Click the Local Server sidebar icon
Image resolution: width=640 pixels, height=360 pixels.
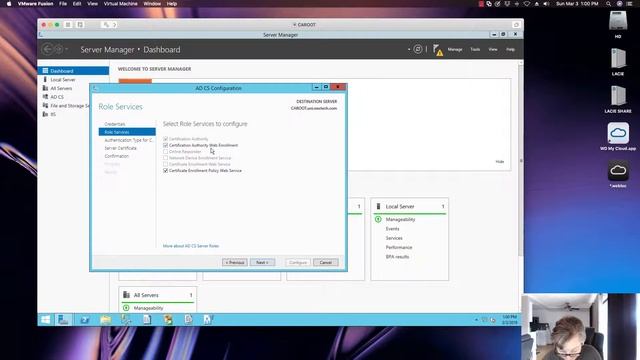click(45, 79)
